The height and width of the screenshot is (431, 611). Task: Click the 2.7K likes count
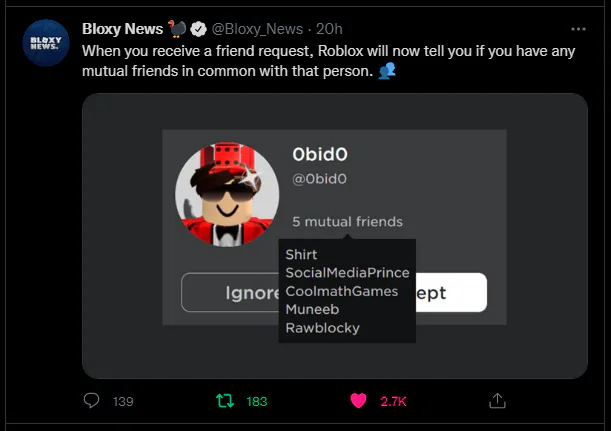pos(393,401)
